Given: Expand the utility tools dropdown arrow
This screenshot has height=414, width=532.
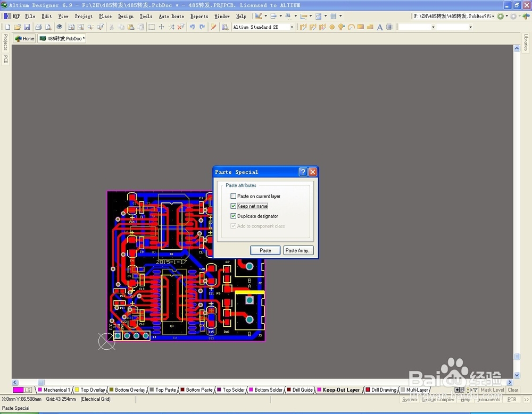Looking at the screenshot, I should click(x=265, y=16).
